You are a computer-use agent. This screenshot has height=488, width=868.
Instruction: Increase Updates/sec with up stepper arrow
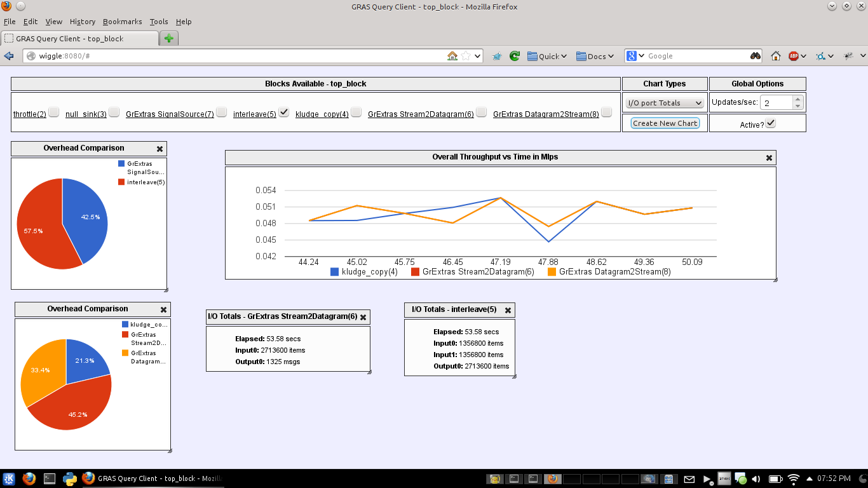[798, 99]
